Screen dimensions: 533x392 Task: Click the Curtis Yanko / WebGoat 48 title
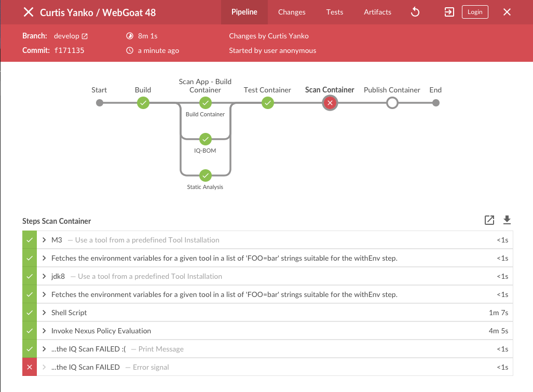98,12
